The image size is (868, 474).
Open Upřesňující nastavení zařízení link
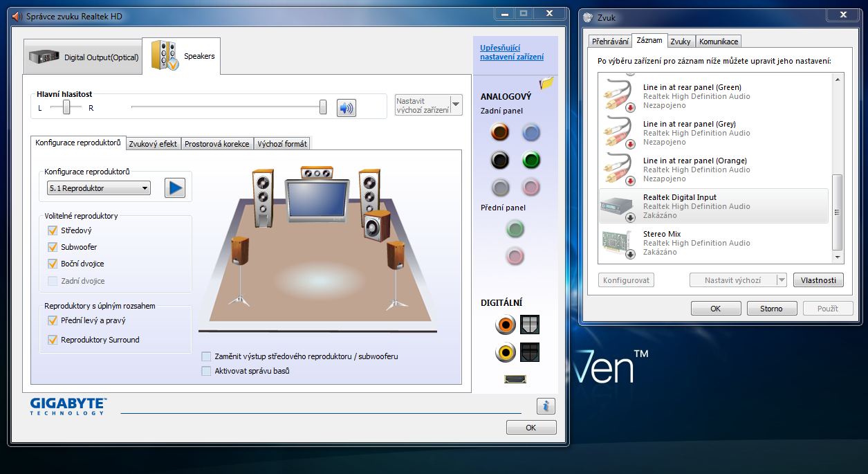click(x=512, y=52)
